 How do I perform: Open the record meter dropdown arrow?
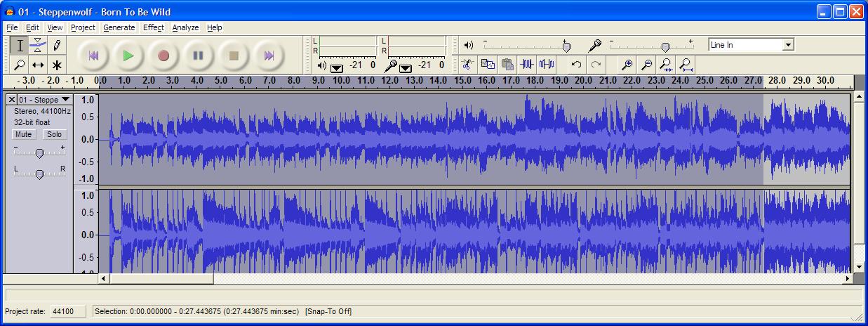[x=405, y=67]
